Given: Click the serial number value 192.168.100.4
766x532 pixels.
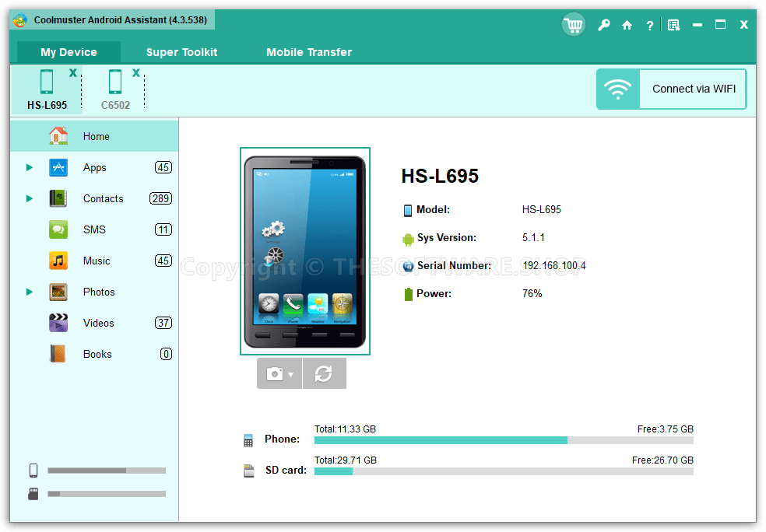Looking at the screenshot, I should [554, 265].
